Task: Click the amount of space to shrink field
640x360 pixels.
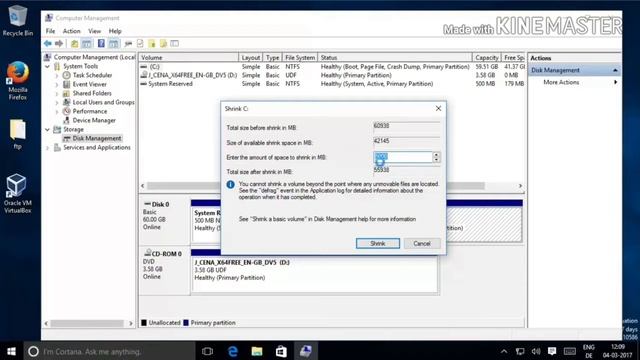Action: click(x=403, y=157)
